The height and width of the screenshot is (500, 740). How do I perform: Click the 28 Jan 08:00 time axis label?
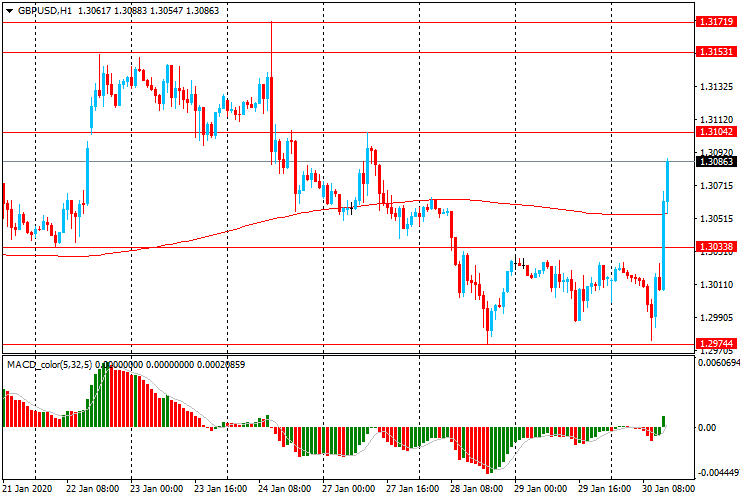click(x=476, y=488)
